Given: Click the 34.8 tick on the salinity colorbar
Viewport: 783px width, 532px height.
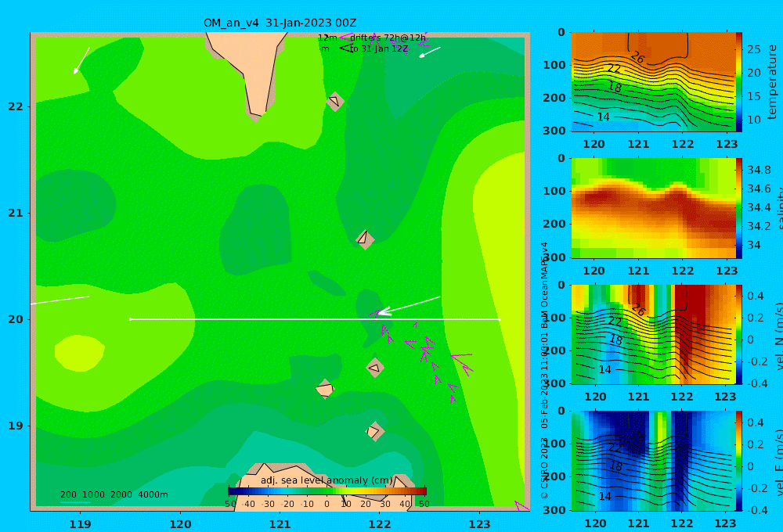Looking at the screenshot, I should click(759, 170).
